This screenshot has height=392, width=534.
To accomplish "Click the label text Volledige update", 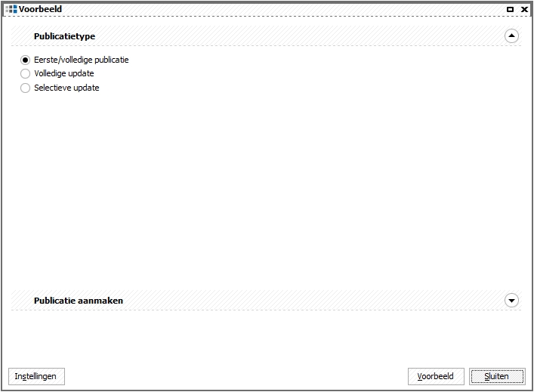I will coord(64,73).
